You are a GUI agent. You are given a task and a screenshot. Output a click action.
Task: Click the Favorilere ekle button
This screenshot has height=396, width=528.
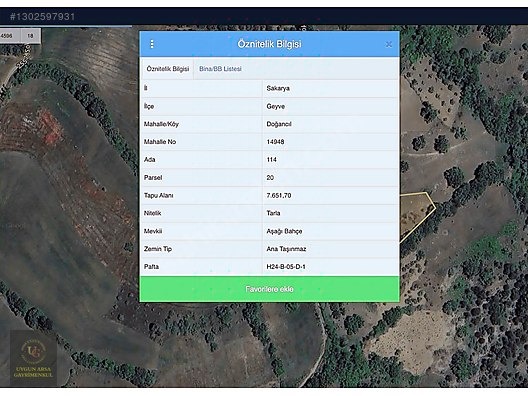269,289
